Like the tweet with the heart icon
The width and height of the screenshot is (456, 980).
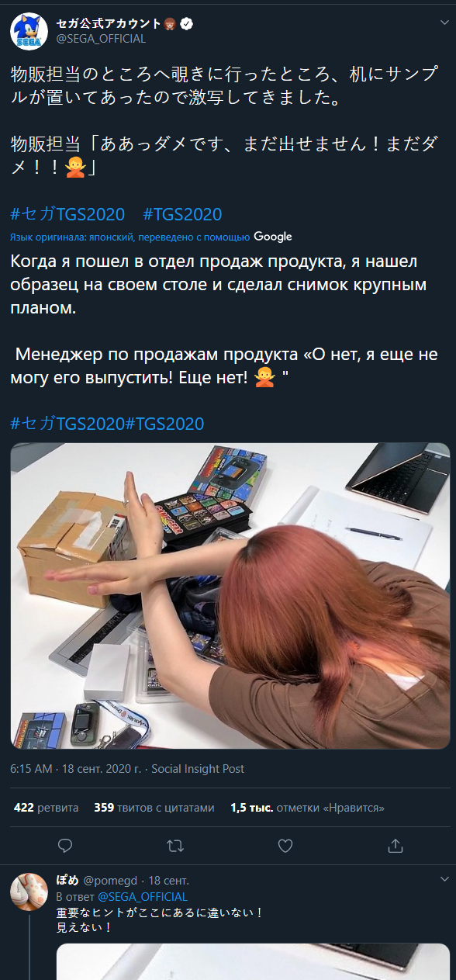pyautogui.click(x=285, y=845)
